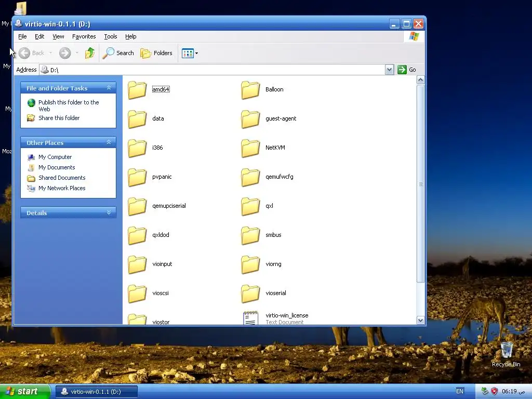This screenshot has width=532, height=399.
Task: Click the Up one level toolbar icon
Action: (x=90, y=53)
